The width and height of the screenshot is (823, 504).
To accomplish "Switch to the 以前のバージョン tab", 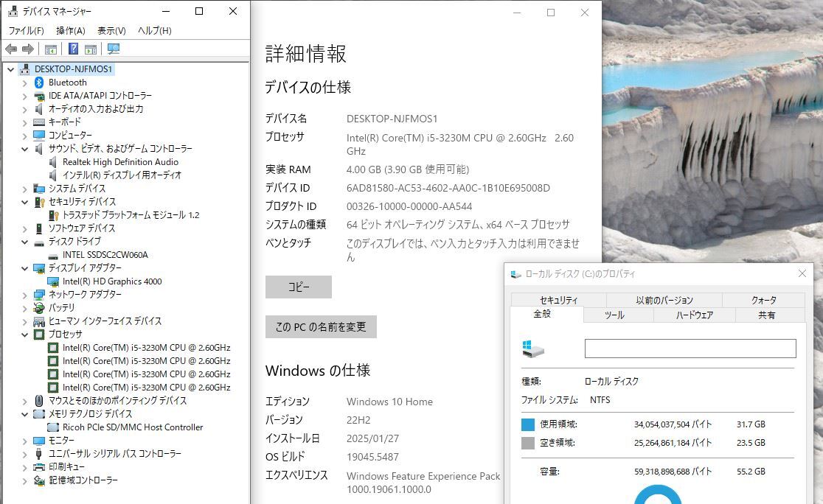I will (664, 300).
